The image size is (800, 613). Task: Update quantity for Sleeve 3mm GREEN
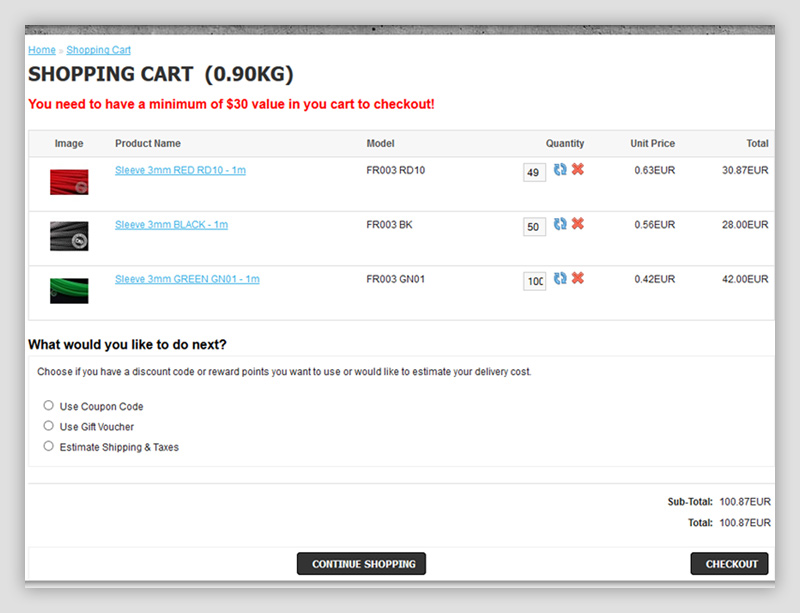click(560, 279)
